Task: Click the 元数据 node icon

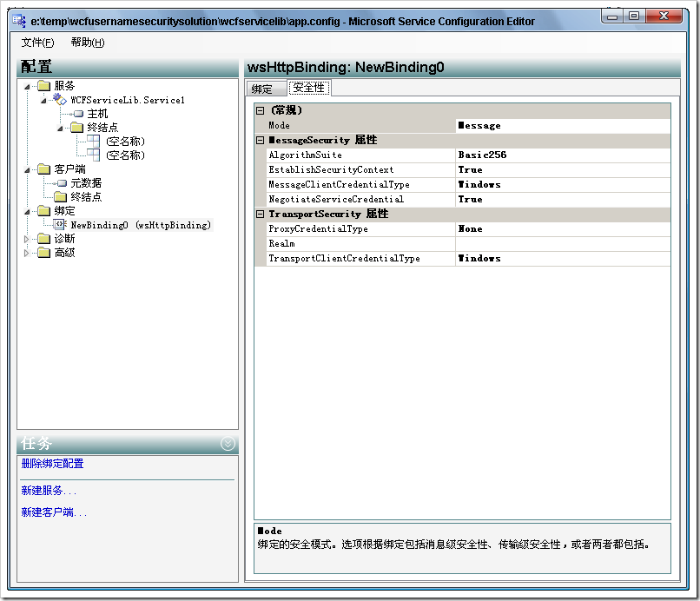Action: [x=62, y=183]
